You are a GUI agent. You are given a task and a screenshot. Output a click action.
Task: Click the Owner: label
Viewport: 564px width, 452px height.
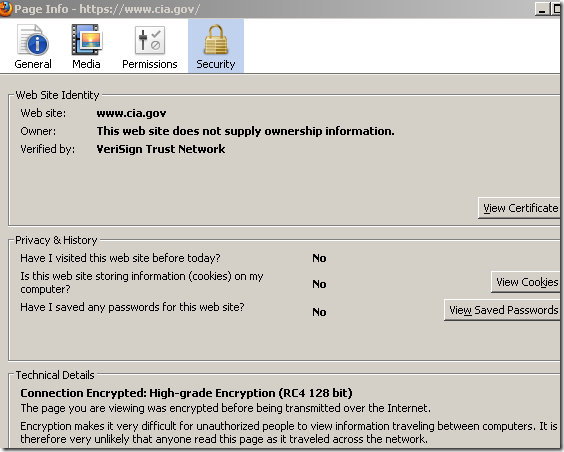[x=38, y=131]
